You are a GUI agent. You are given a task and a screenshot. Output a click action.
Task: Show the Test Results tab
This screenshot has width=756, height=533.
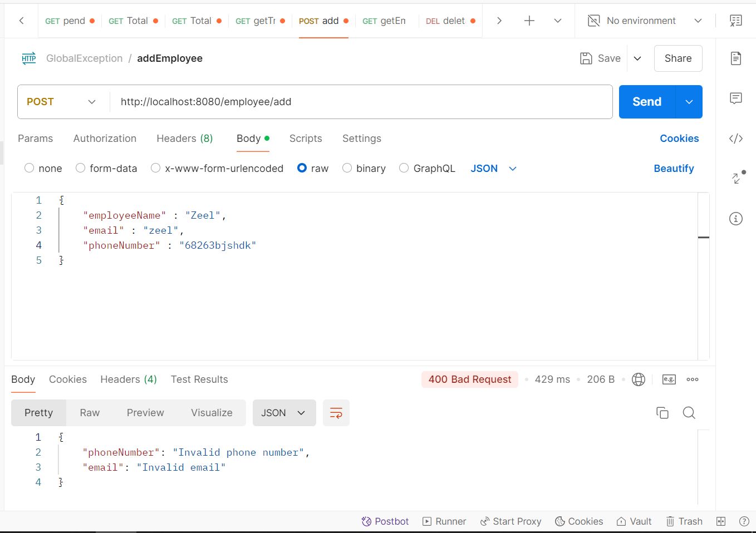coord(199,379)
